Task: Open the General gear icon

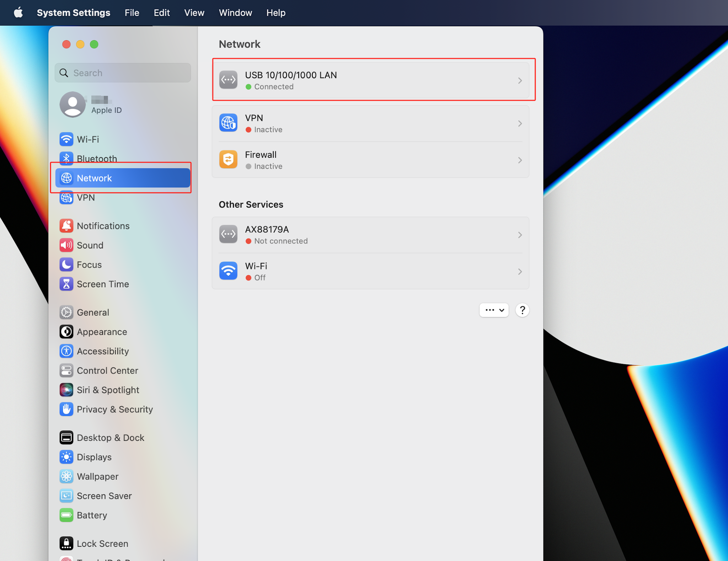Action: tap(66, 312)
